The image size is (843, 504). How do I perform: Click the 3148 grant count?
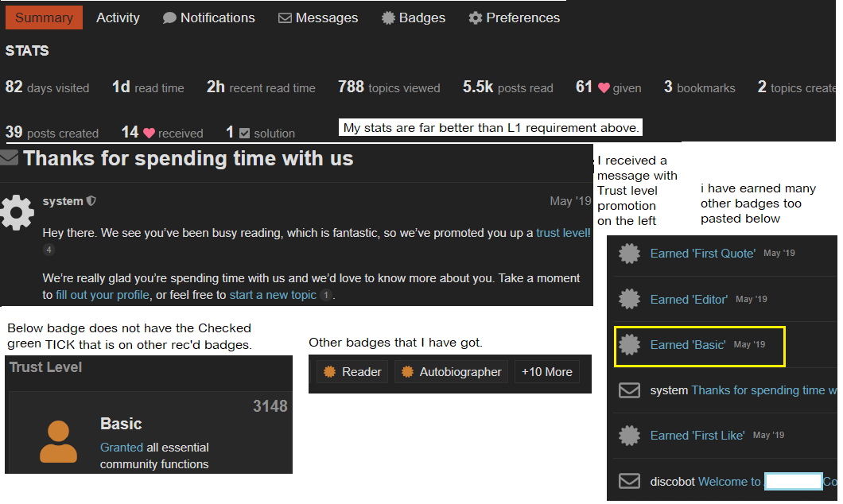point(270,406)
